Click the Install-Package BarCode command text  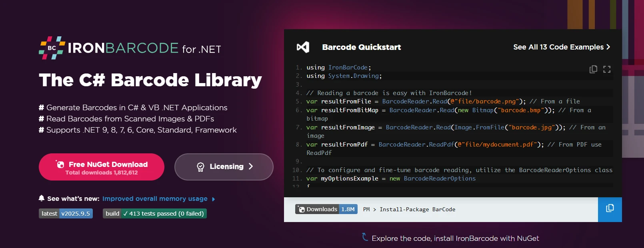tap(417, 209)
